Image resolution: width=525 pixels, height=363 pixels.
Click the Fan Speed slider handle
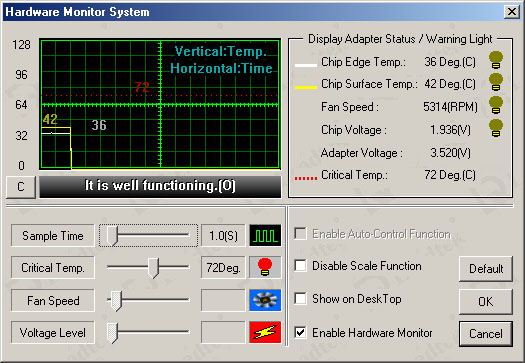click(x=116, y=300)
